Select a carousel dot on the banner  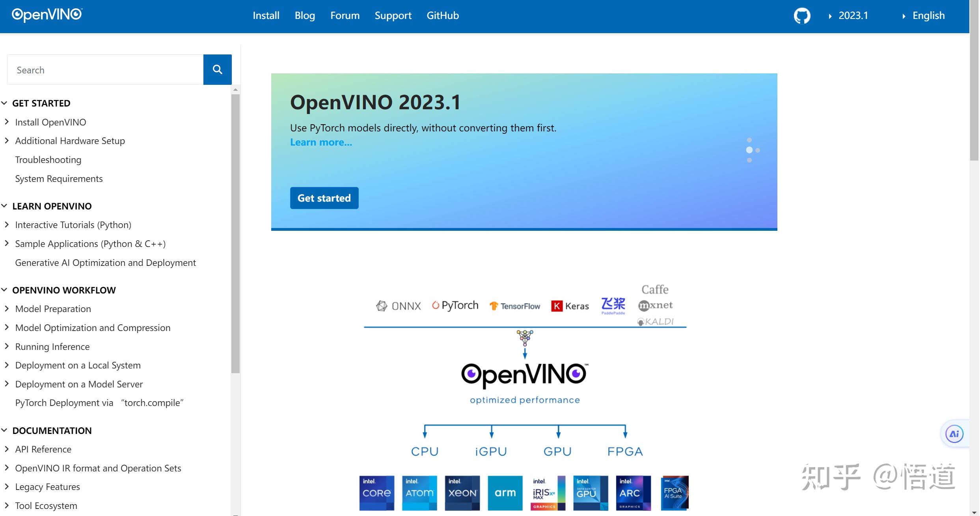click(750, 150)
